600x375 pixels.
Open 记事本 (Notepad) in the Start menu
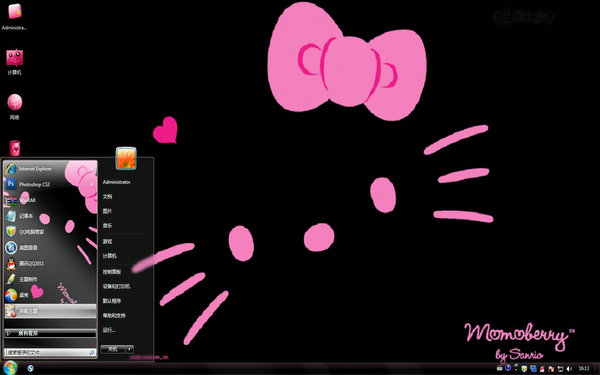[50, 216]
